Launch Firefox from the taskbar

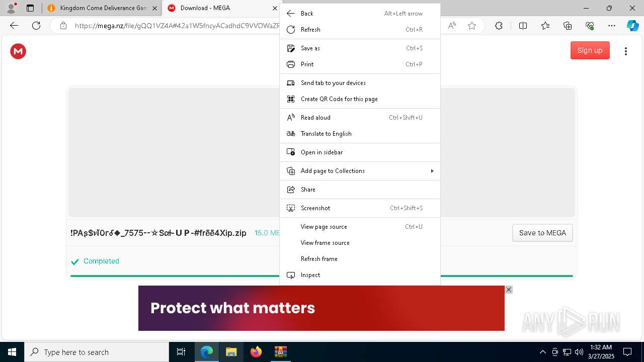[256, 352]
